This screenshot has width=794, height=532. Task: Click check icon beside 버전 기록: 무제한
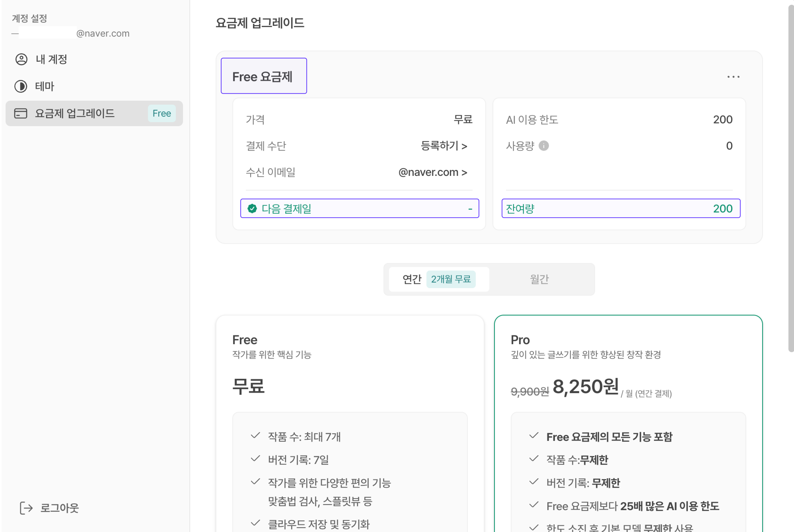[x=534, y=482]
